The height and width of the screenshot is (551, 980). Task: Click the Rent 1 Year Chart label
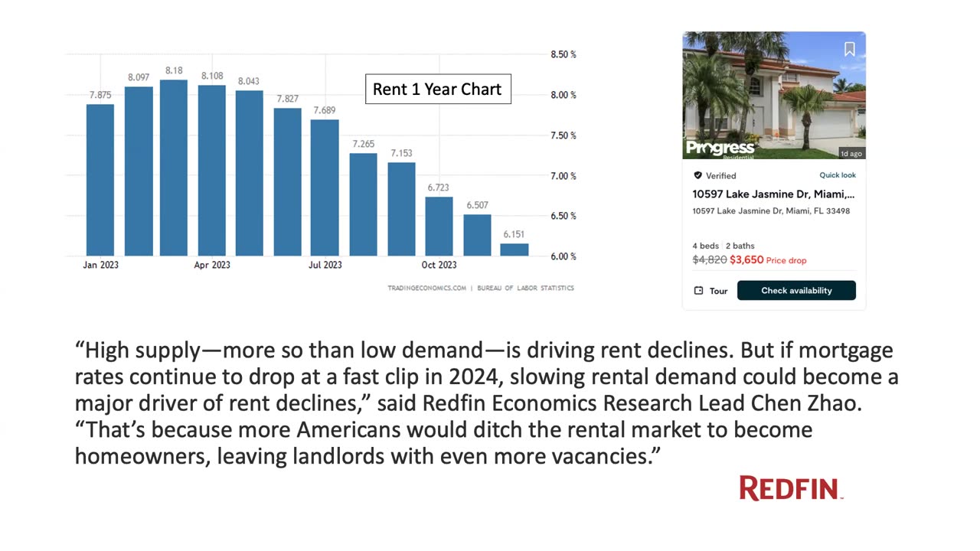[437, 89]
